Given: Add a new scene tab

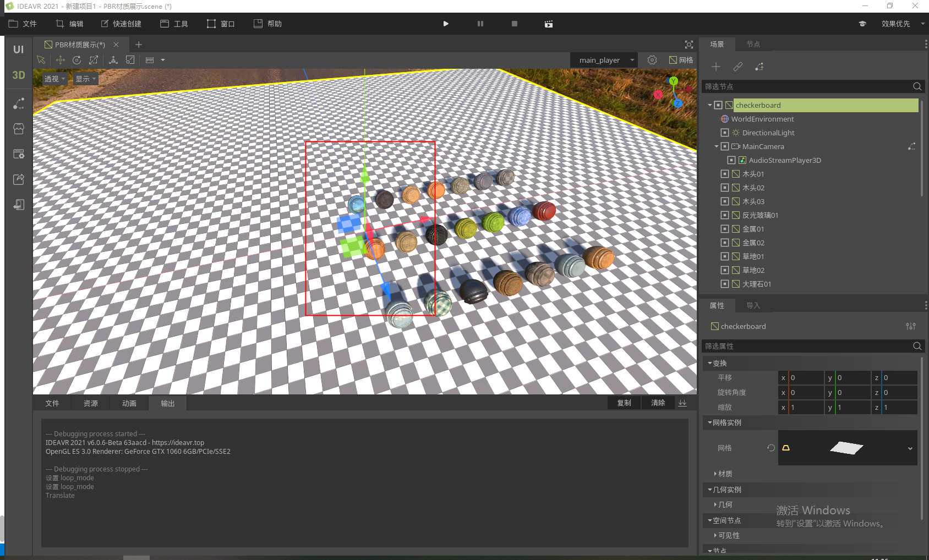Looking at the screenshot, I should click(139, 45).
